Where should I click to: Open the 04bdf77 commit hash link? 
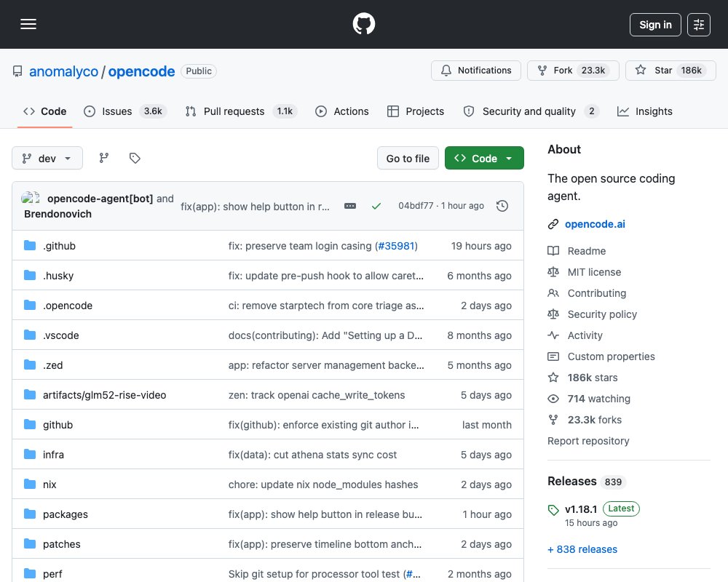click(x=416, y=206)
